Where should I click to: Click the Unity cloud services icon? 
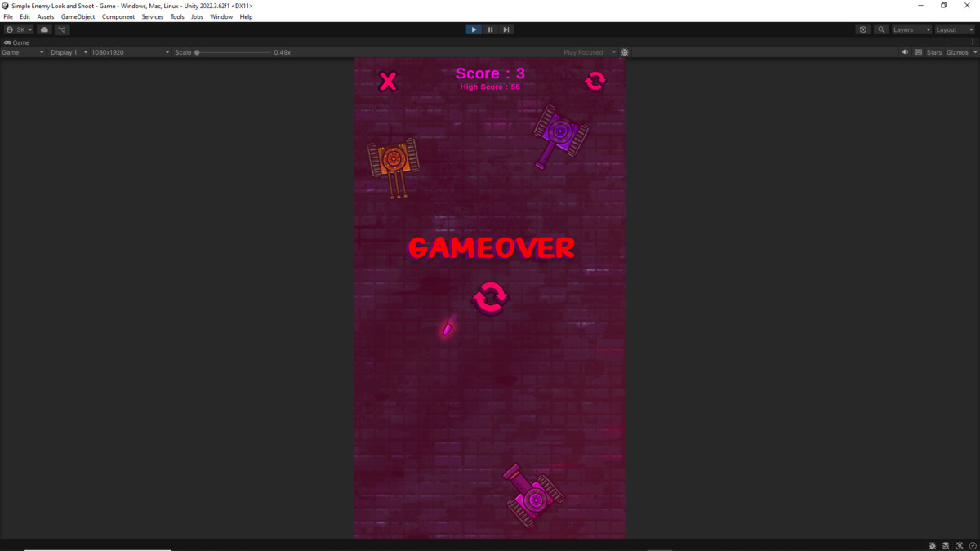[x=44, y=29]
